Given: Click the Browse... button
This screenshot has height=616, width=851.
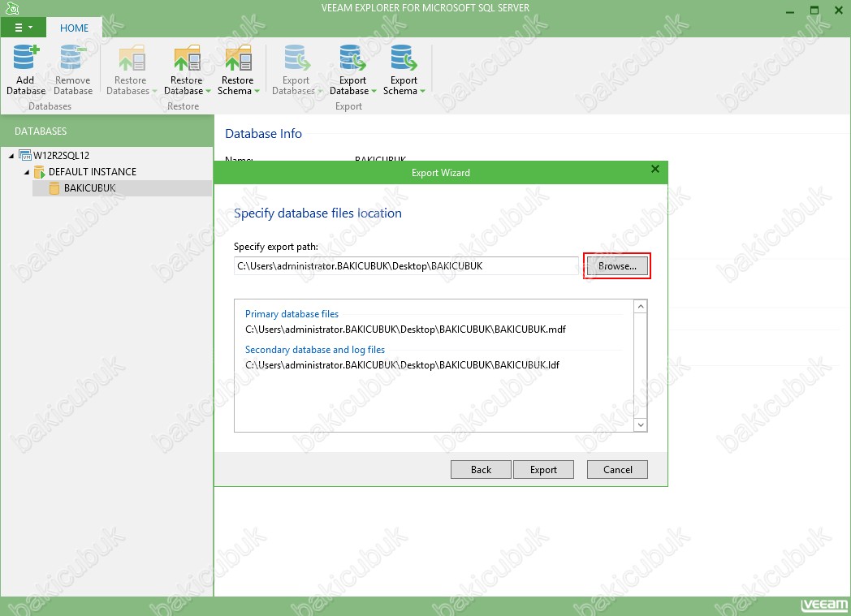Looking at the screenshot, I should coord(617,265).
